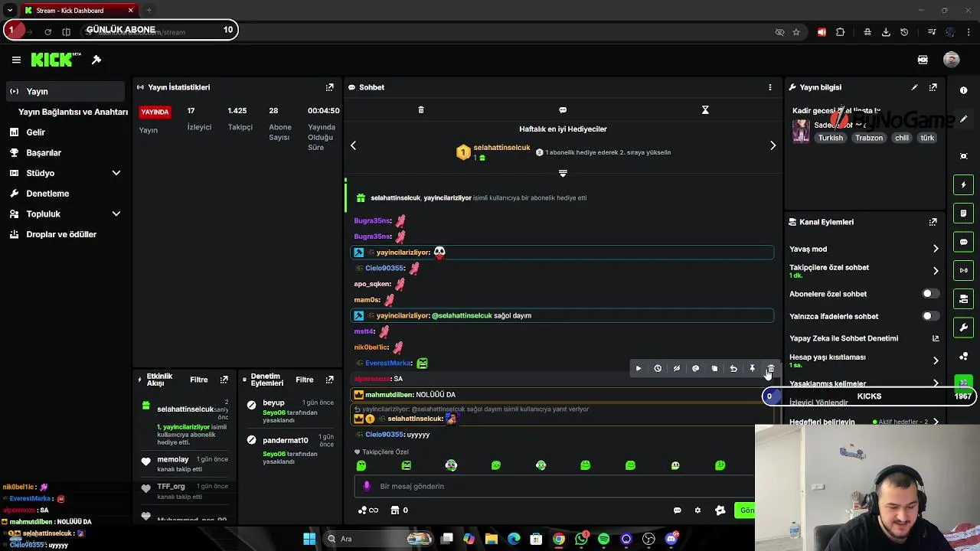Open the Yavaş mod settings
The image size is (980, 551).
[864, 249]
